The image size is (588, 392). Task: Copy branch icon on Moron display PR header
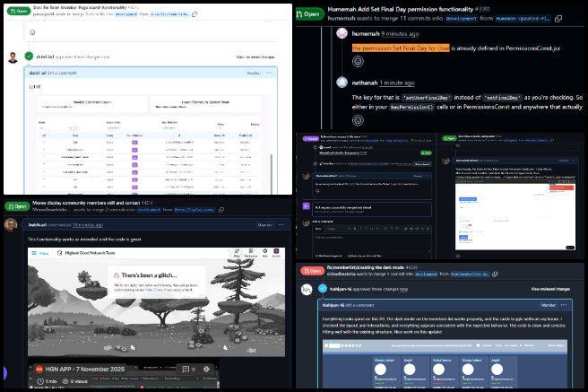coord(221,210)
